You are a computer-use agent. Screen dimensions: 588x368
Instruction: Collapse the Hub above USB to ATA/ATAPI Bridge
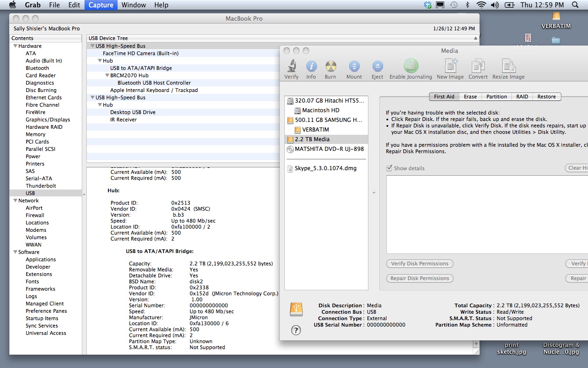[x=99, y=61]
